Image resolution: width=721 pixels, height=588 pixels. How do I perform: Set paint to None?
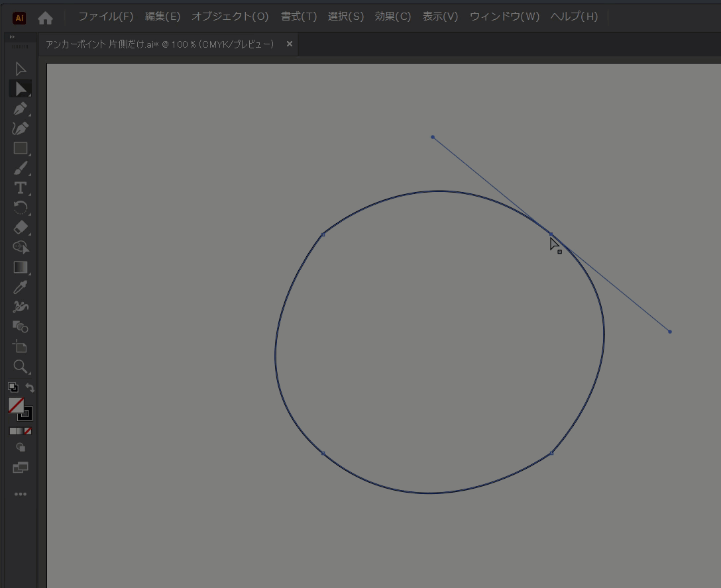pos(28,431)
